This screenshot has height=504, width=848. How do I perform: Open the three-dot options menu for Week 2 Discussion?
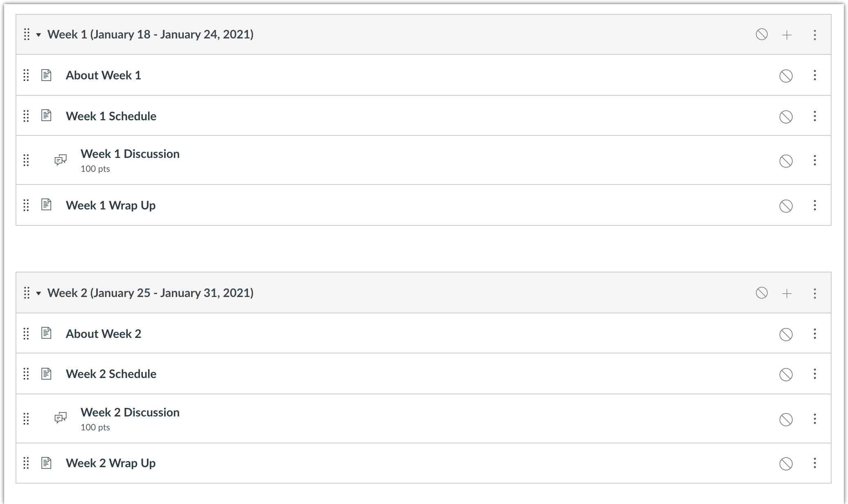click(814, 418)
